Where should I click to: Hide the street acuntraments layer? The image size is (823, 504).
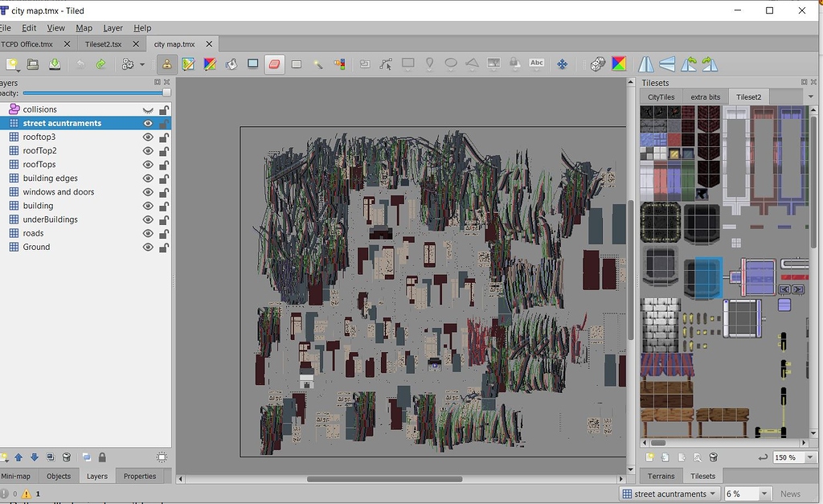(147, 123)
